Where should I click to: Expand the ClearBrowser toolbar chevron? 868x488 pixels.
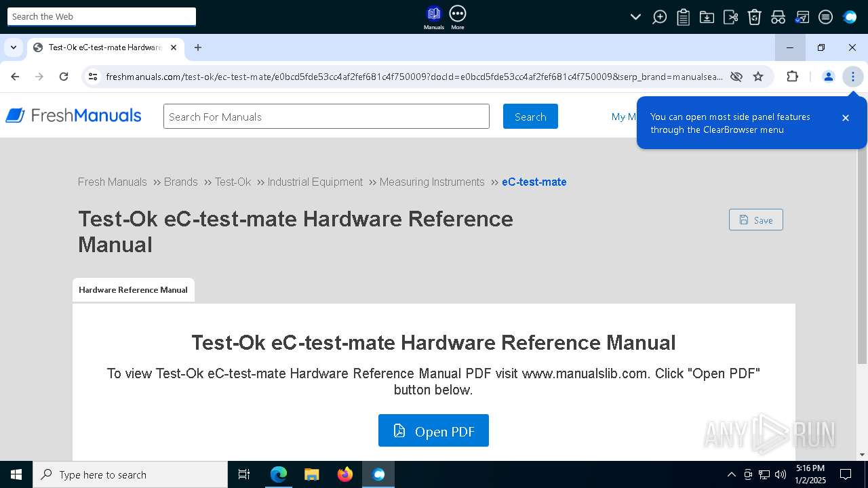[x=635, y=17]
